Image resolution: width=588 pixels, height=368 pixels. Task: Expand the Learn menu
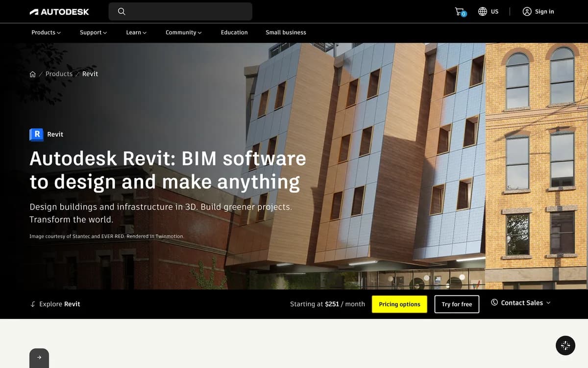pyautogui.click(x=136, y=32)
